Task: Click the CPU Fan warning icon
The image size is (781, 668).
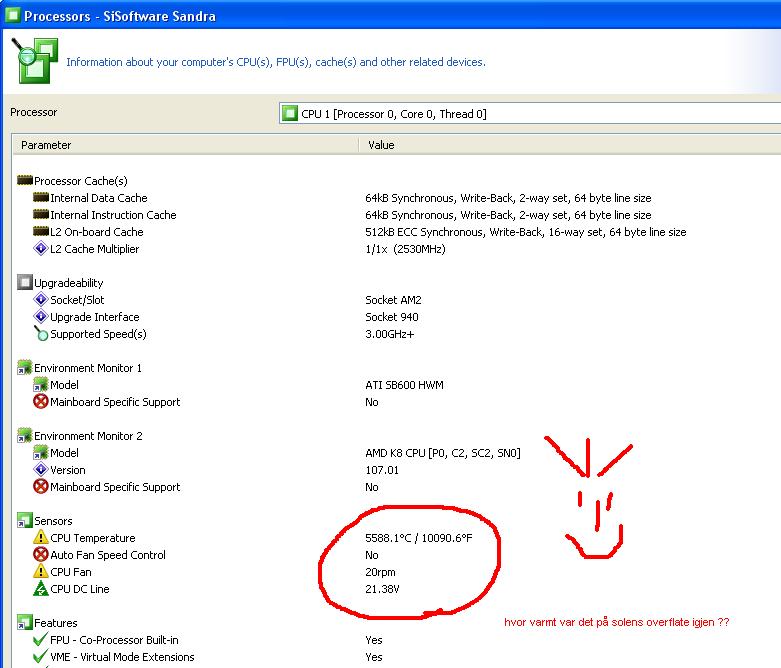Action: coord(40,571)
